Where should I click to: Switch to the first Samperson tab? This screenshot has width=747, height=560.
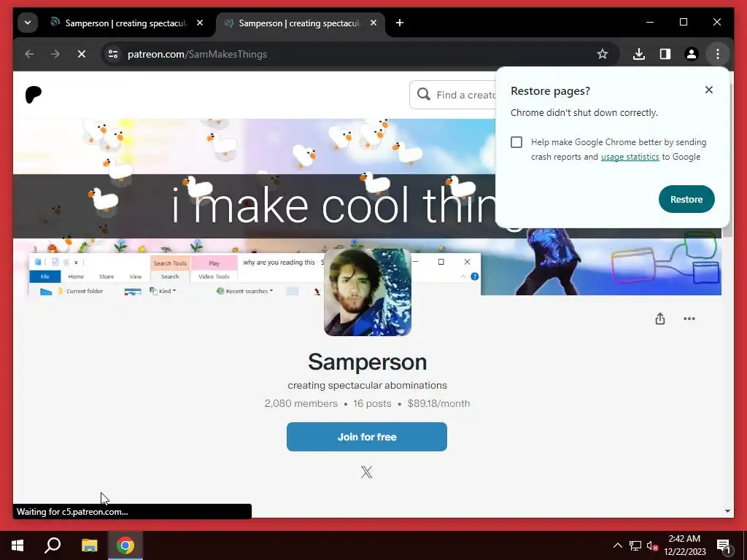(125, 23)
